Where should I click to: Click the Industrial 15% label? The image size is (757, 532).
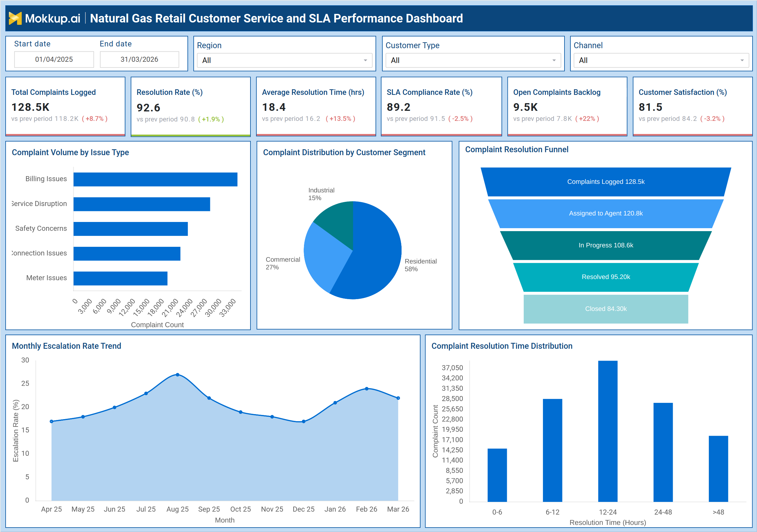pyautogui.click(x=321, y=194)
